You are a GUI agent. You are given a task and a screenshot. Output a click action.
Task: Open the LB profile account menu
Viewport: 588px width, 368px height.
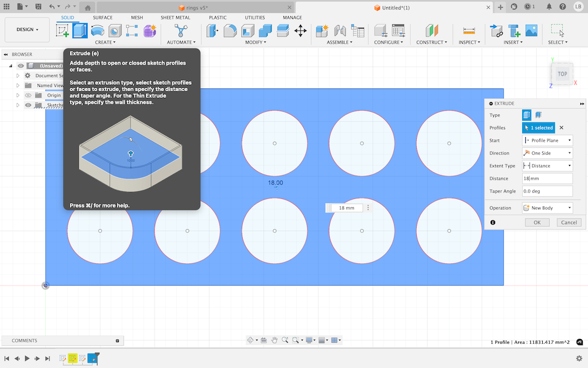point(578,6)
